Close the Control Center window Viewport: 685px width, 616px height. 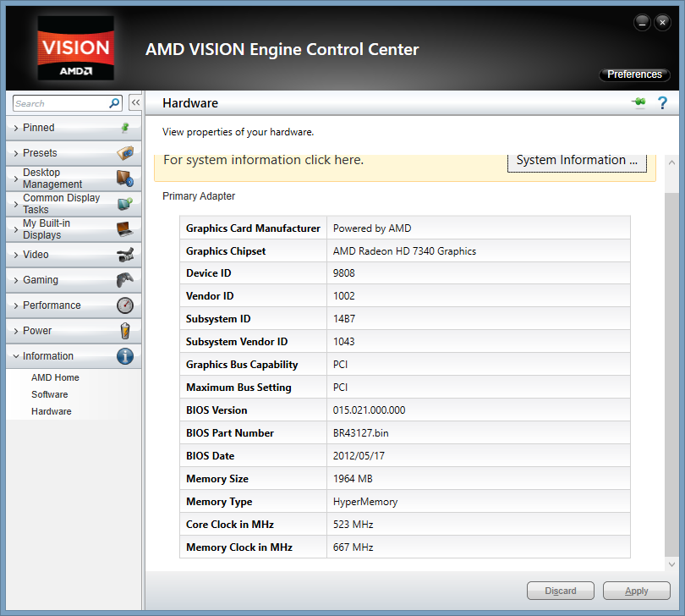coord(663,22)
